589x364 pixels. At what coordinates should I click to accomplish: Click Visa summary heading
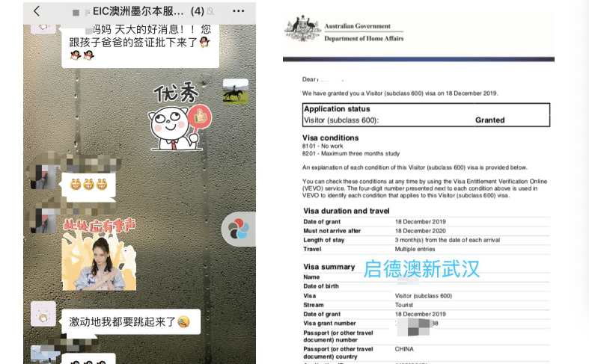point(329,267)
